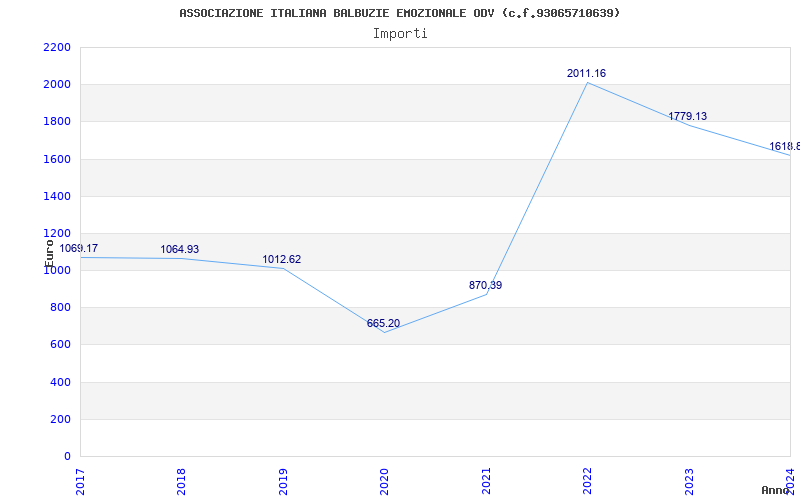Click the 2200 y-axis tick label
The width and height of the screenshot is (800, 500).
[x=57, y=47]
